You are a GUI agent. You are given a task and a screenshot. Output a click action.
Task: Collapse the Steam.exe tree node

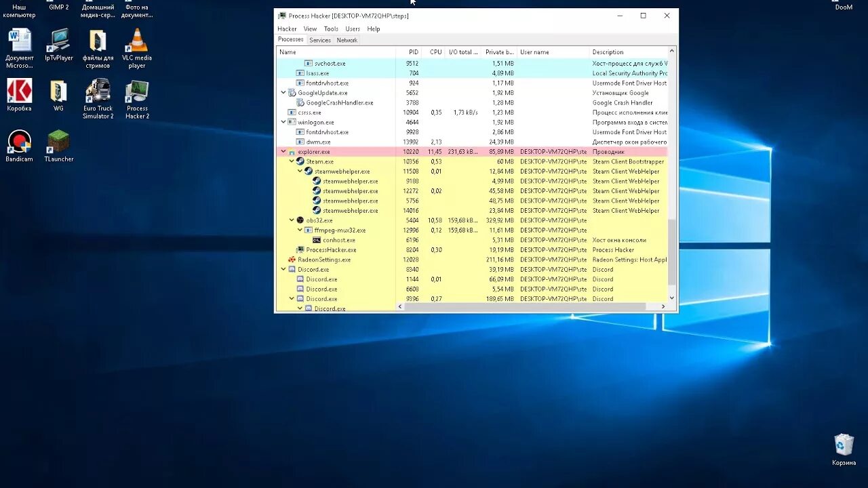pos(292,161)
